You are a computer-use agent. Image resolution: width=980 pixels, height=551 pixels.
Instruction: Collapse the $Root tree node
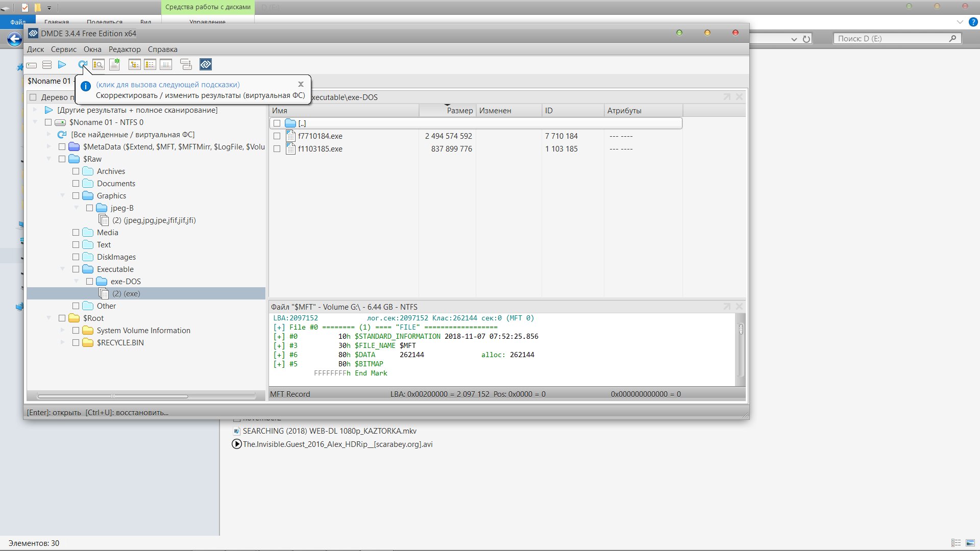49,318
